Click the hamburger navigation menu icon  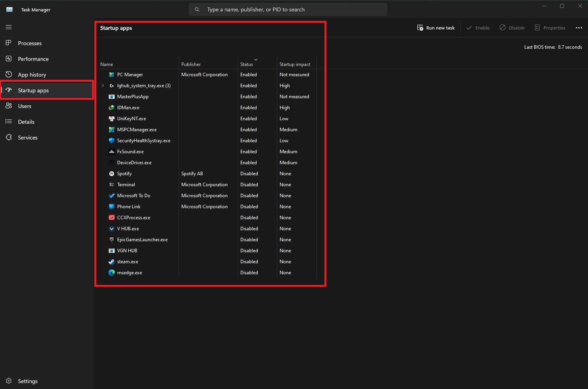[x=9, y=28]
